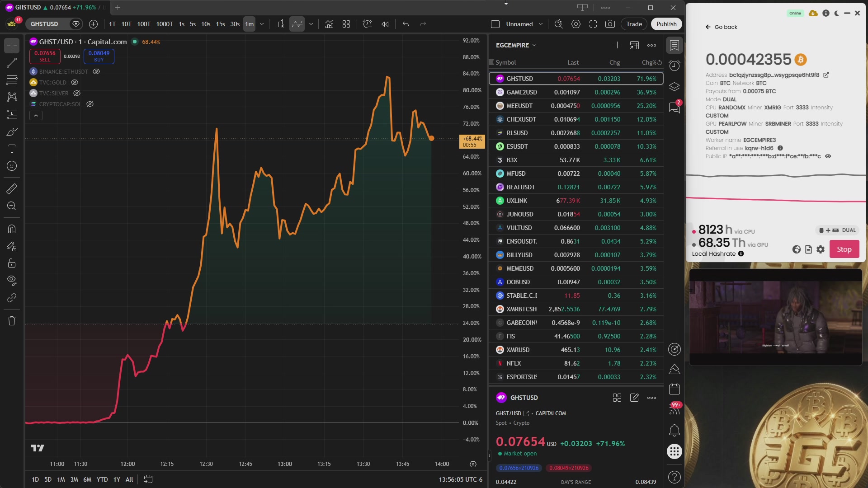868x488 pixels.
Task: Open the chart style dropdown arrow
Action: 311,24
